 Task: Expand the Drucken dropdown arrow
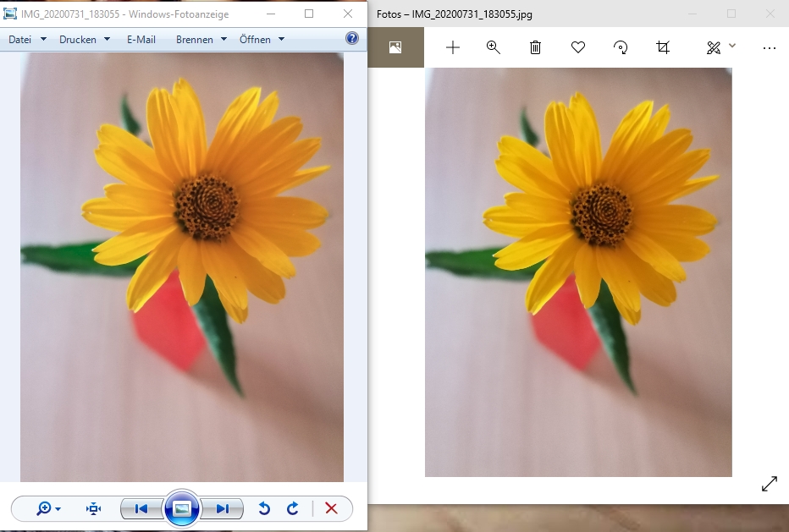pos(107,39)
